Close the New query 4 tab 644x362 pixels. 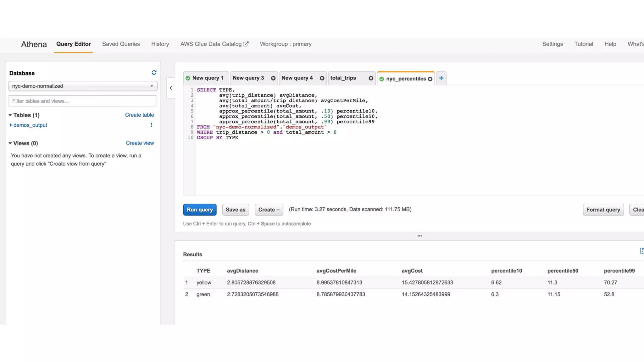click(x=322, y=78)
